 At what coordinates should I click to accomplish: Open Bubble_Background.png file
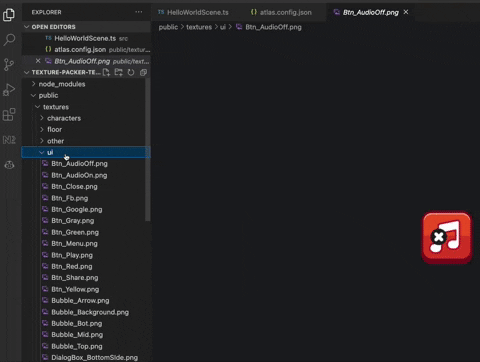coord(86,312)
